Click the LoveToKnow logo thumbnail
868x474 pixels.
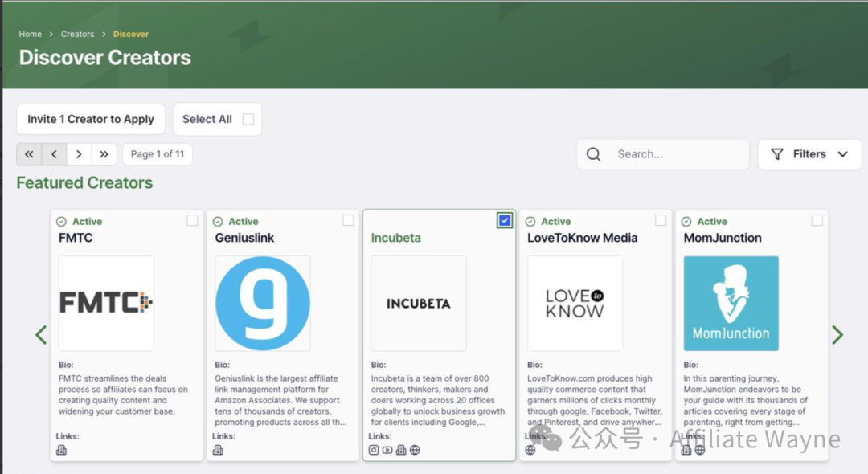point(575,303)
